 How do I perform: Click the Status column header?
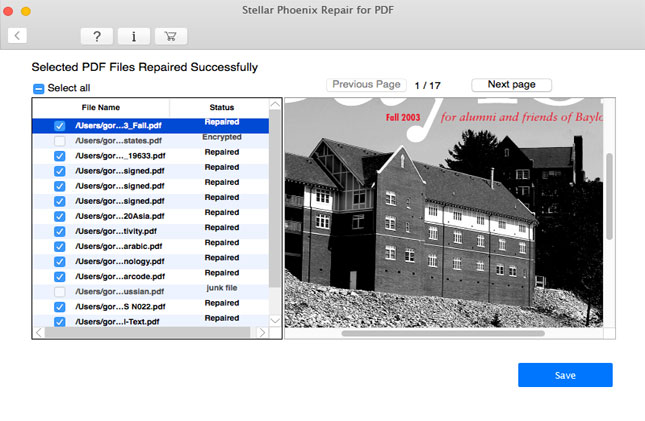coord(221,107)
